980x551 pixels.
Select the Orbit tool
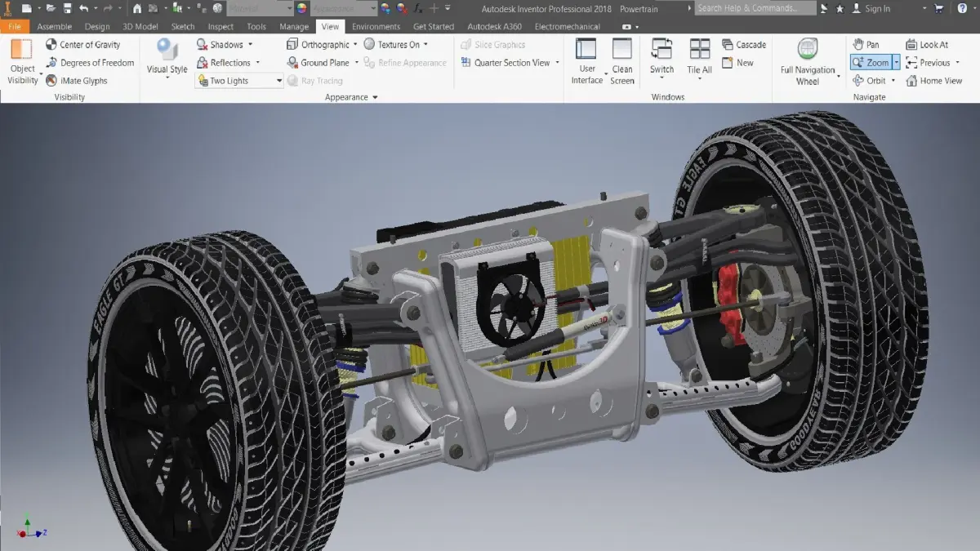click(870, 81)
